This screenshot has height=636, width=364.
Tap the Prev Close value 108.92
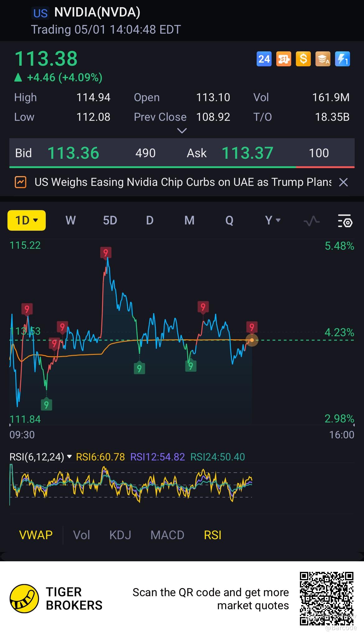[x=213, y=117]
